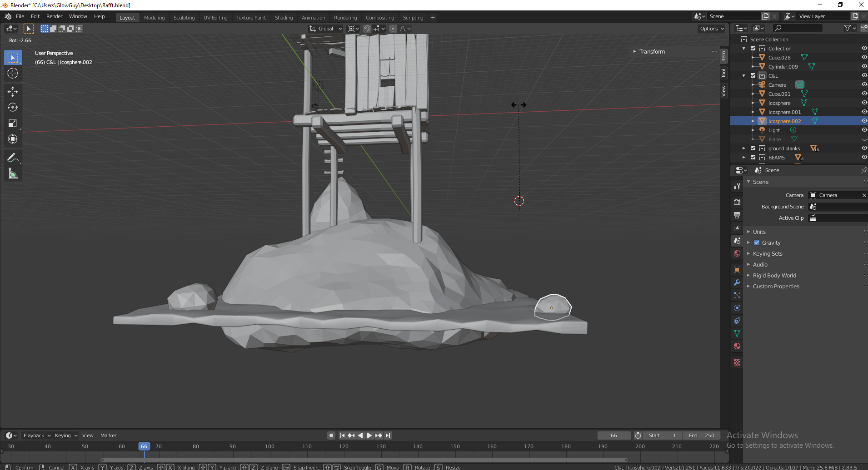
Task: Click the End frame field showing 250
Action: coord(701,435)
